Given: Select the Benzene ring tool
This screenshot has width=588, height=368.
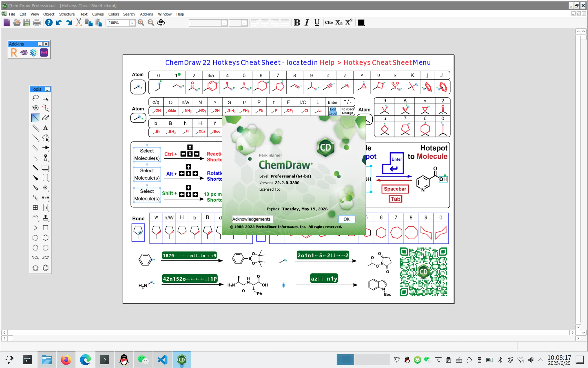Looking at the screenshot, I should pos(45,268).
